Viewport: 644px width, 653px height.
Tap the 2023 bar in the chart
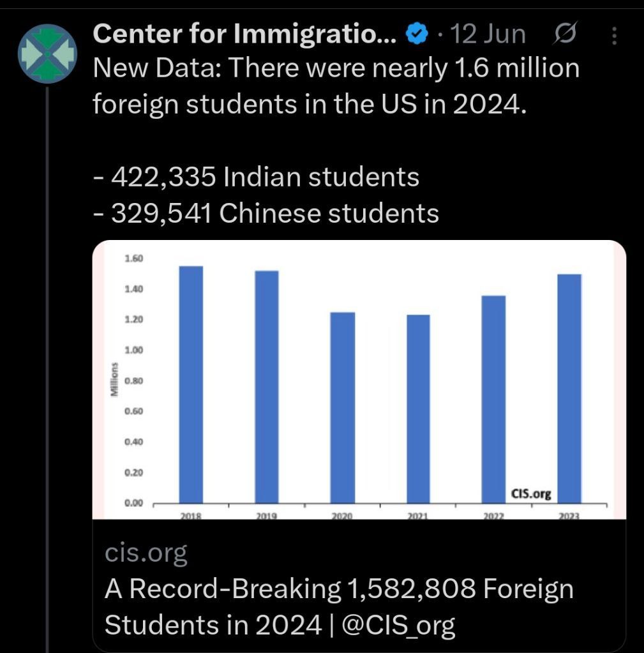click(569, 389)
